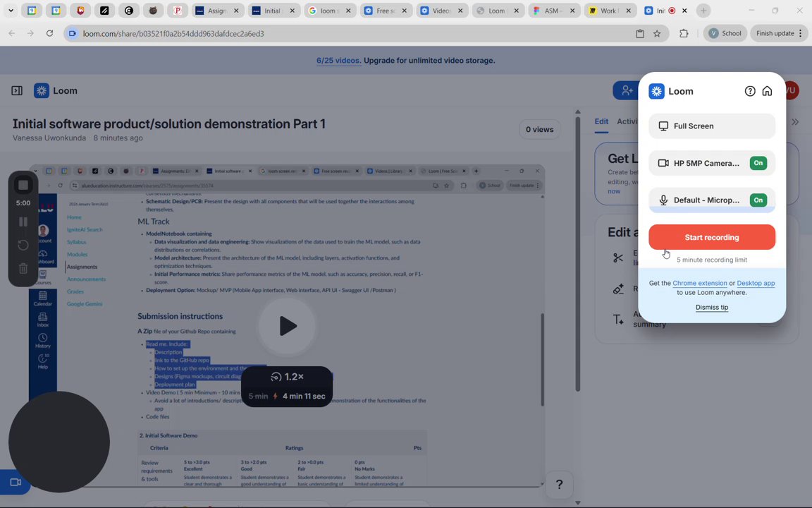The width and height of the screenshot is (812, 508).
Task: Click the page's vertical scrollbar
Action: point(578,254)
